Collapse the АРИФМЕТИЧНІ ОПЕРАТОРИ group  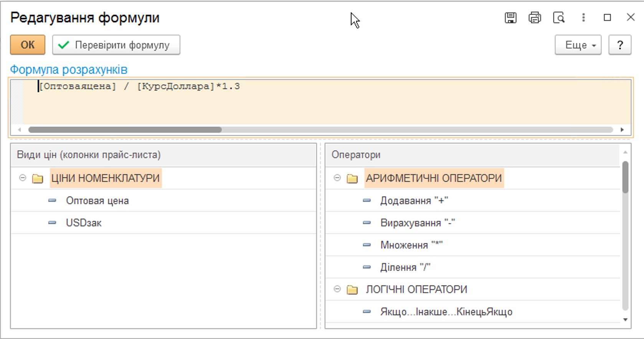click(337, 178)
